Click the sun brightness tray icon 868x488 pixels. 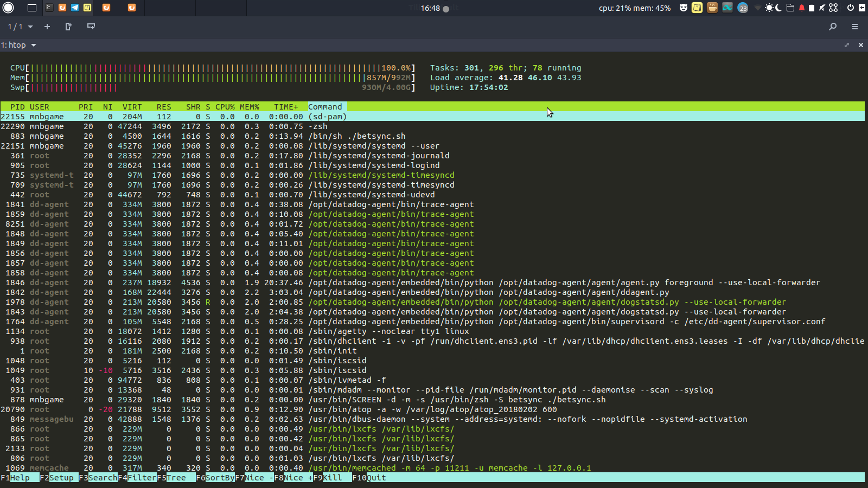[769, 8]
